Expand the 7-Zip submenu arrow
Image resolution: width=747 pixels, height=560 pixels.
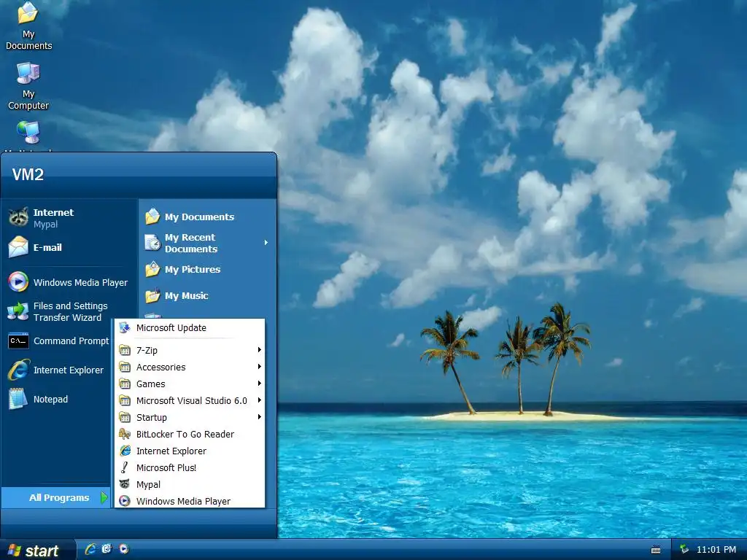tap(259, 350)
